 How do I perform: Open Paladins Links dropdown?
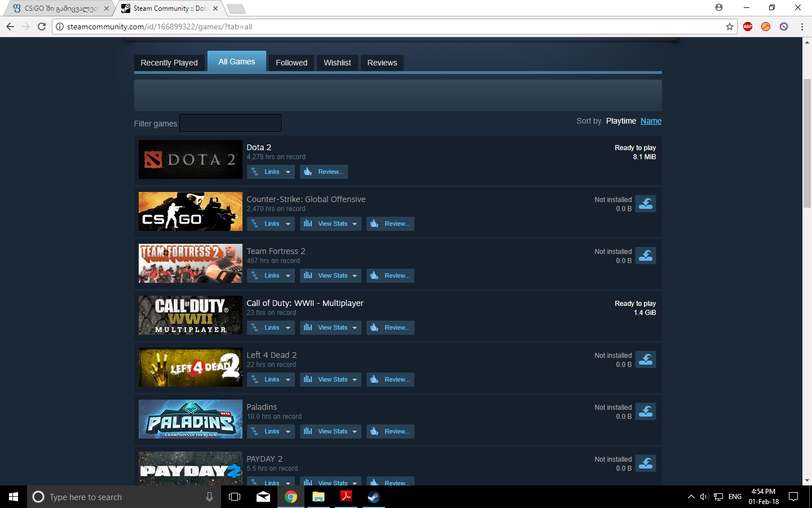(271, 432)
